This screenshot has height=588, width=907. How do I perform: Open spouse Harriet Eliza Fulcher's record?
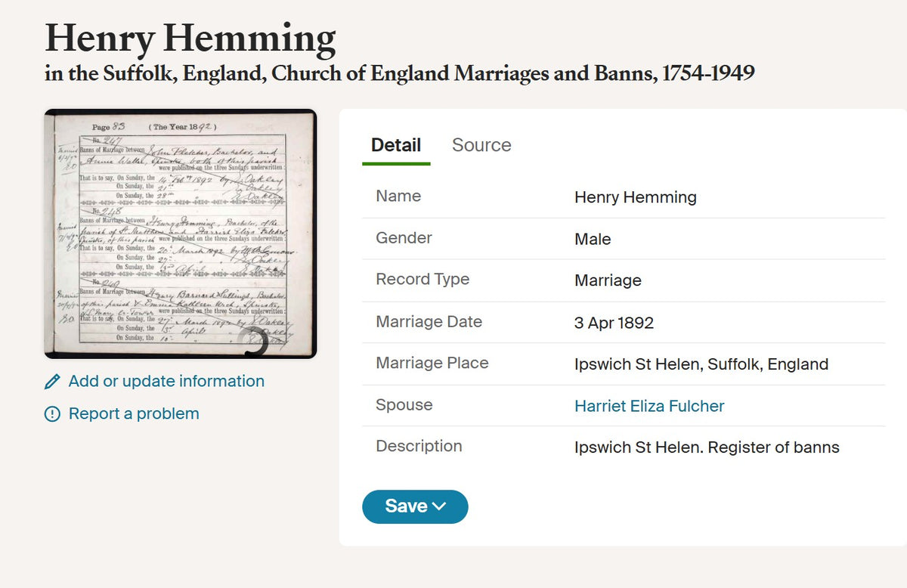click(649, 406)
